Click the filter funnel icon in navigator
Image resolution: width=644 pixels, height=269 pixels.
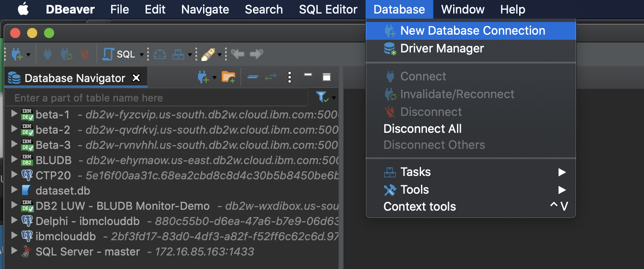(x=322, y=97)
